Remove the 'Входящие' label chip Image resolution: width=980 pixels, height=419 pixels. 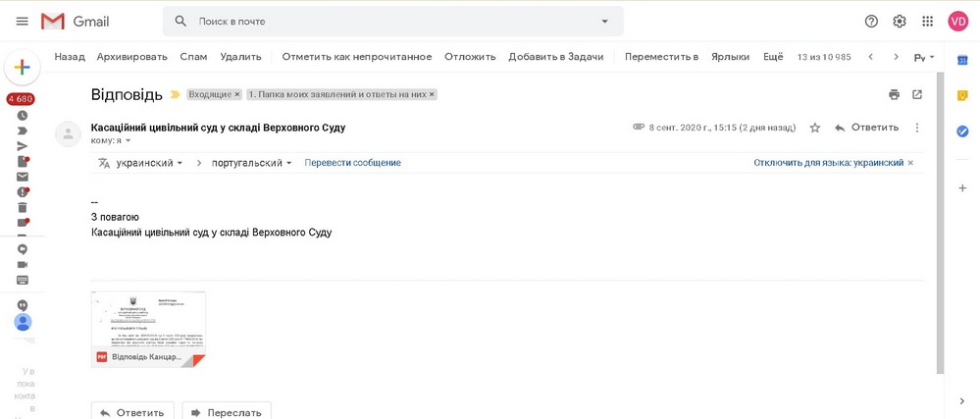(x=236, y=95)
